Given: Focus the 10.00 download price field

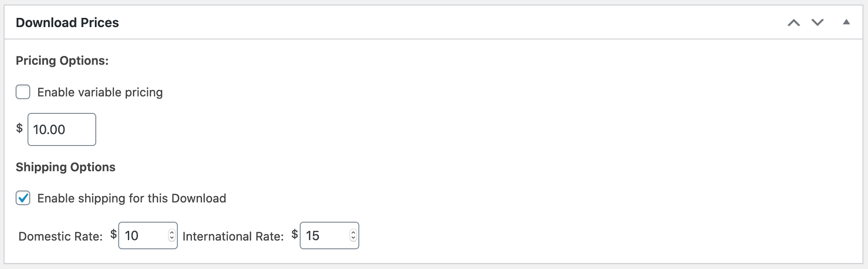Looking at the screenshot, I should pyautogui.click(x=61, y=129).
